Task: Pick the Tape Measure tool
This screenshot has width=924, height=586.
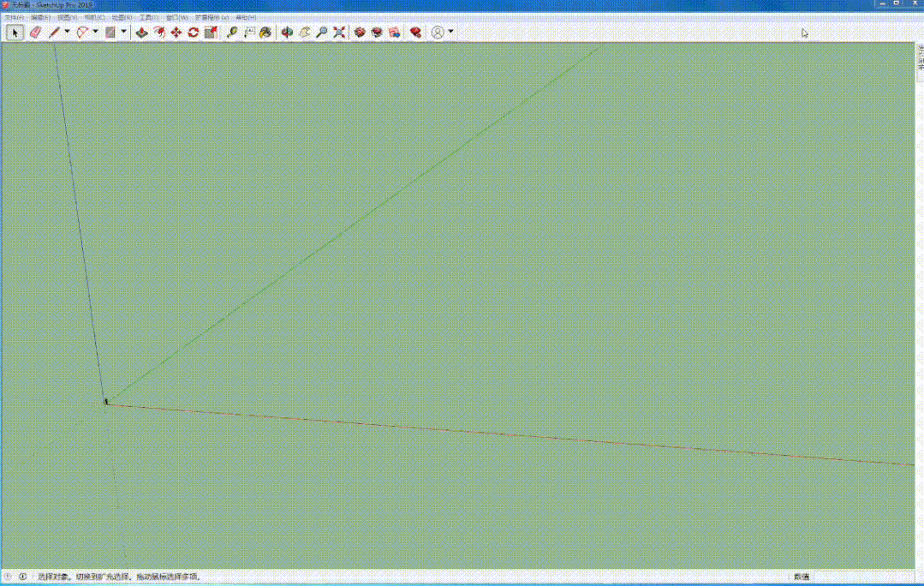Action: click(232, 33)
